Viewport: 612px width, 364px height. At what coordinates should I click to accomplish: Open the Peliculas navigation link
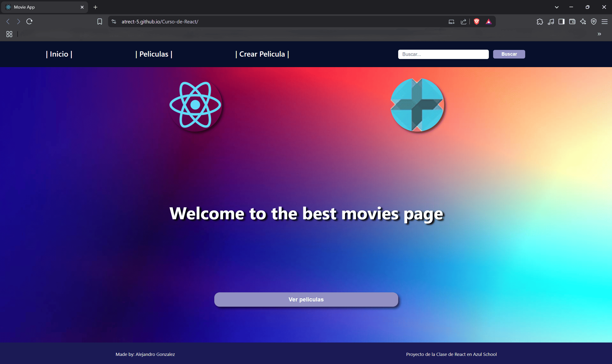click(154, 54)
